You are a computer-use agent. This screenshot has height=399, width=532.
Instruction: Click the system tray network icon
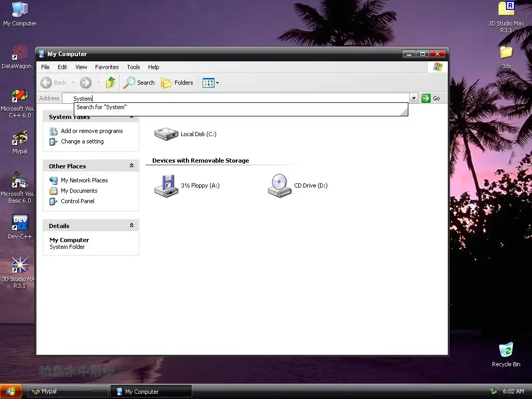point(494,391)
